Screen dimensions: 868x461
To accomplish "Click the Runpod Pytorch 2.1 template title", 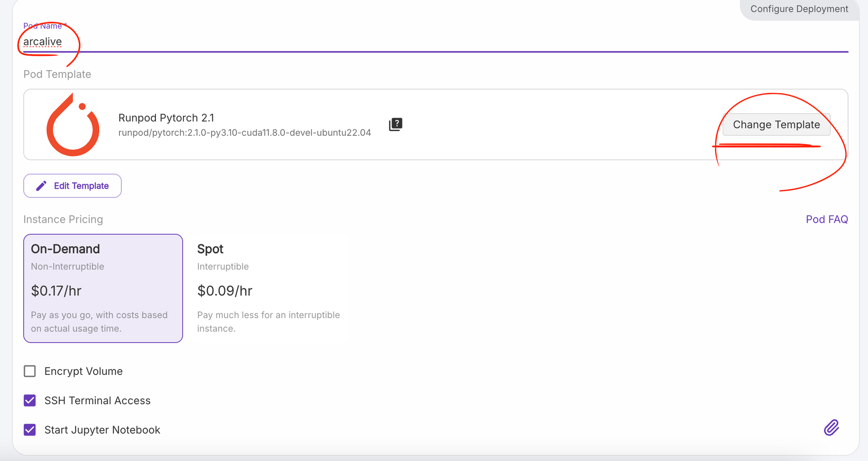I will pos(166,117).
